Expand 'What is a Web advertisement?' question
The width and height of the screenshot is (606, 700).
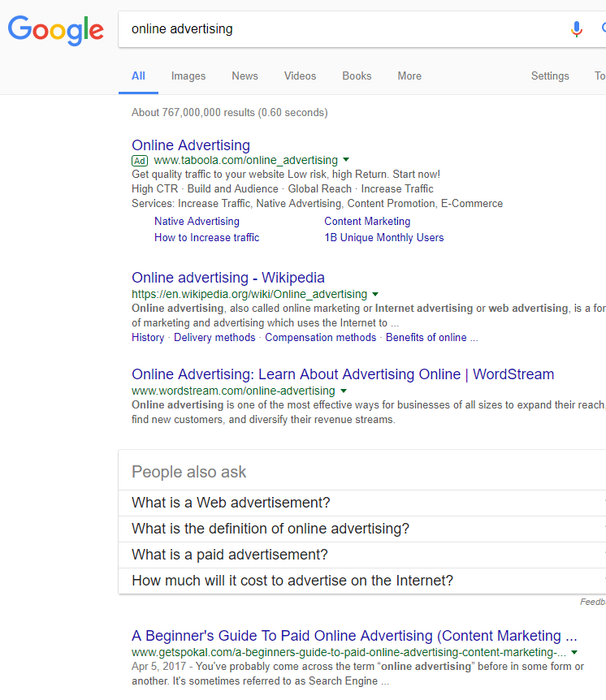point(362,503)
